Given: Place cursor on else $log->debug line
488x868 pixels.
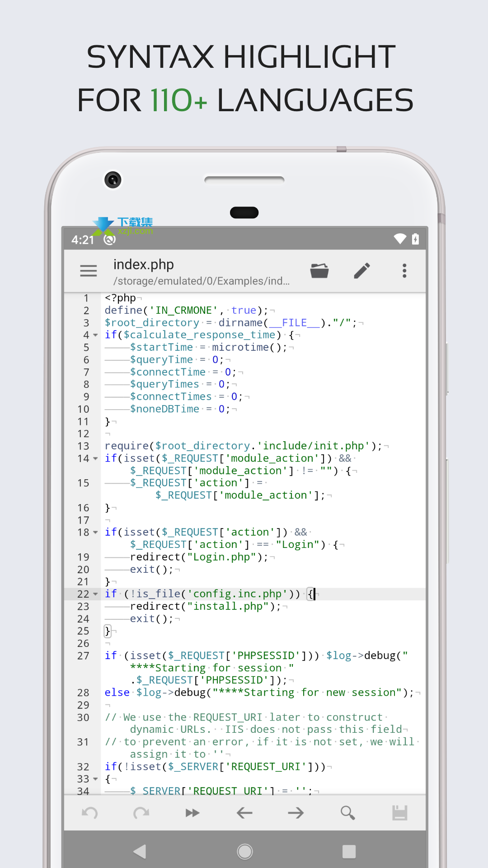Looking at the screenshot, I should click(259, 693).
